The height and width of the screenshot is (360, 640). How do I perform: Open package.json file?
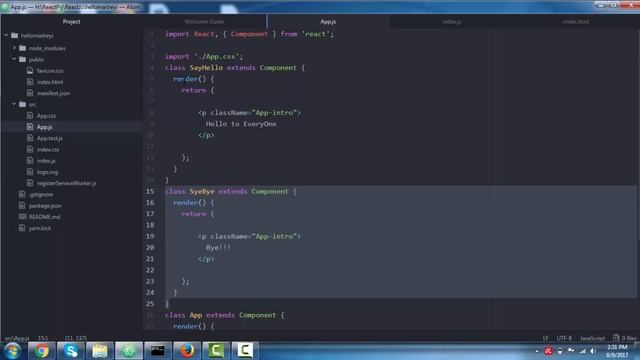(x=45, y=206)
